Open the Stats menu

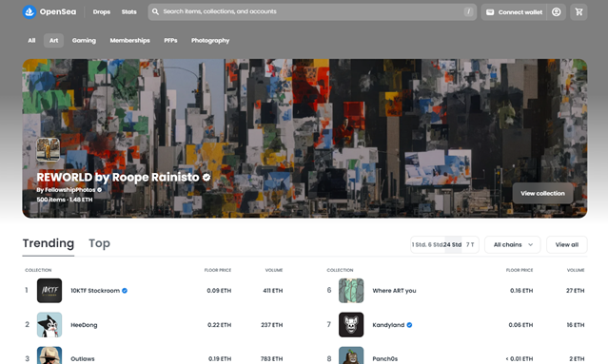click(129, 12)
